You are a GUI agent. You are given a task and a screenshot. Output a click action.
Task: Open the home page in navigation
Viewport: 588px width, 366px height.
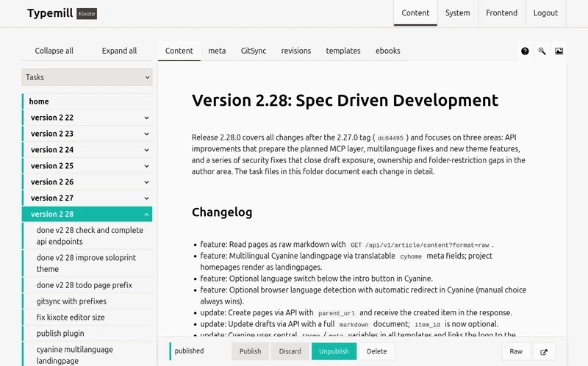tap(87, 101)
